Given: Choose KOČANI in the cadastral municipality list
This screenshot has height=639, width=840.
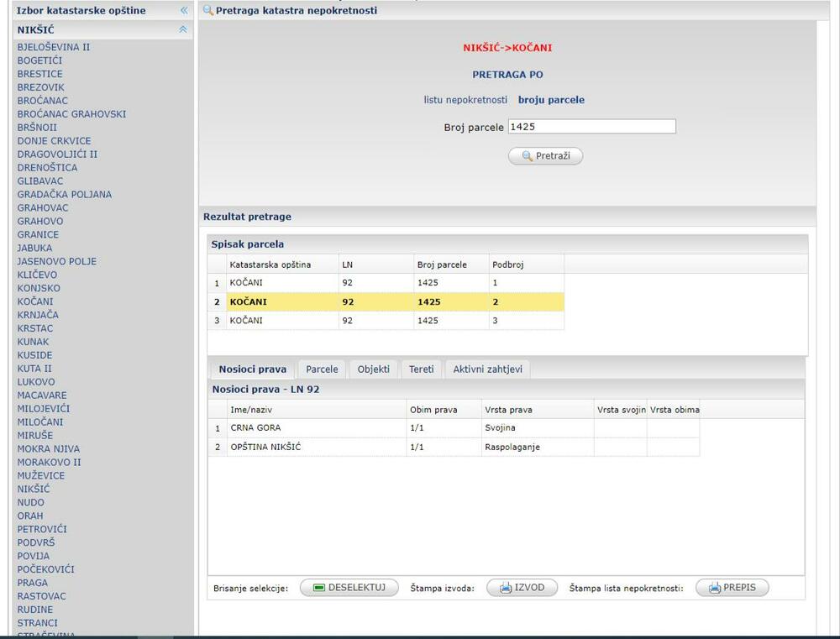Looking at the screenshot, I should pyautogui.click(x=35, y=301).
